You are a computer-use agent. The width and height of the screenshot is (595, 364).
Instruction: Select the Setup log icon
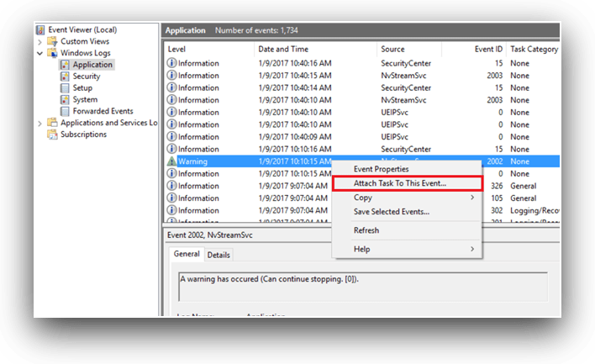(x=65, y=87)
